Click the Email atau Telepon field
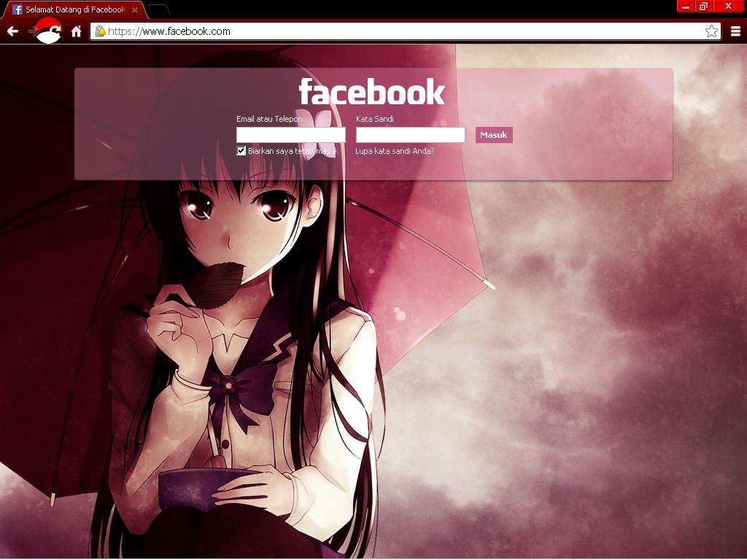Image resolution: width=747 pixels, height=560 pixels. (x=290, y=135)
